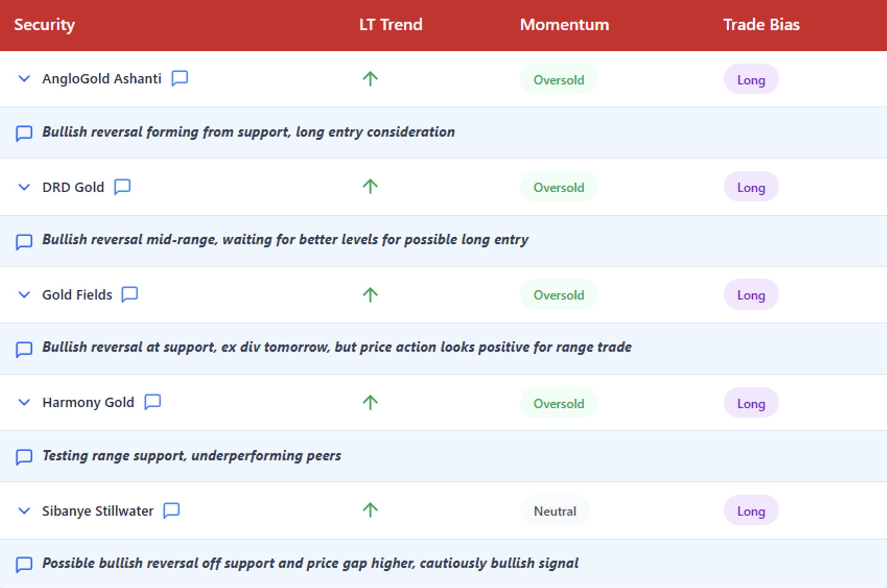Collapse the Sibanye Stillwater row chevron
This screenshot has width=887, height=588.
[24, 511]
